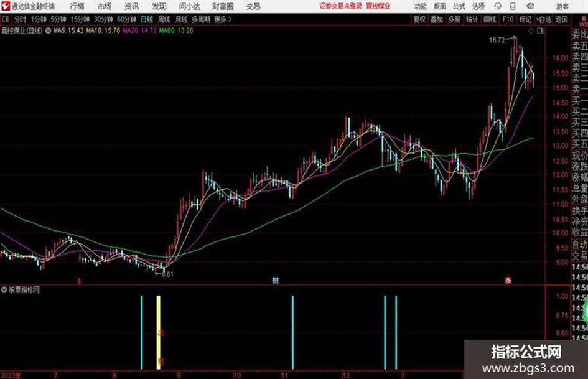The width and height of the screenshot is (588, 379).
Task: Click the 16.72 high price label
Action: 497,40
